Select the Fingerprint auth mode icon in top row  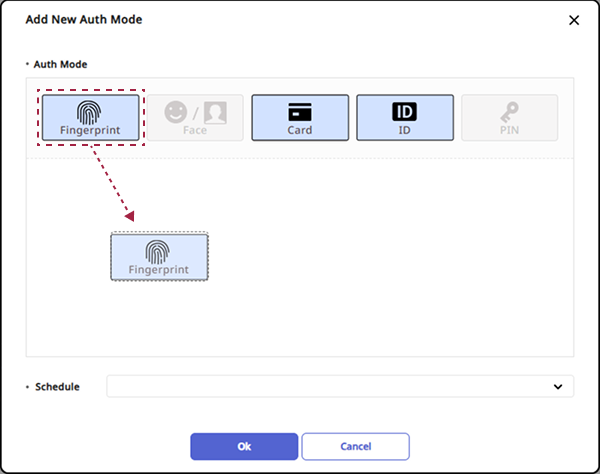tap(91, 111)
